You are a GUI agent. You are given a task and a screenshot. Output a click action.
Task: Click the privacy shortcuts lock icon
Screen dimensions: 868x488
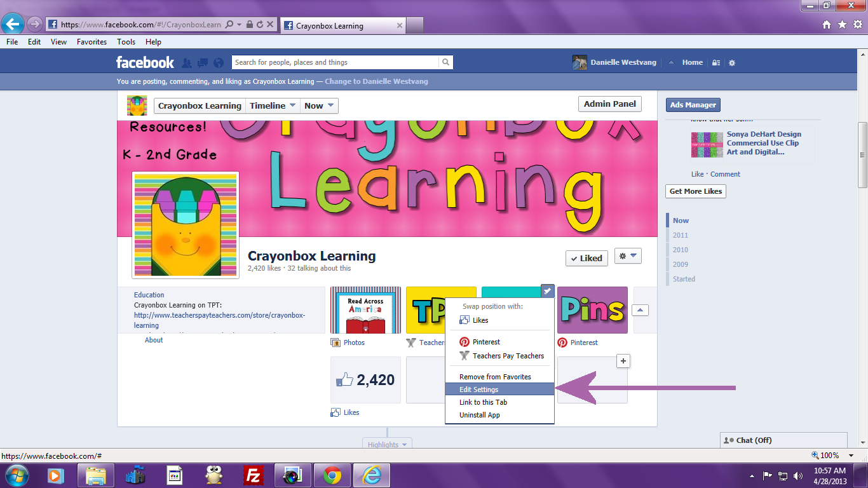tap(715, 62)
